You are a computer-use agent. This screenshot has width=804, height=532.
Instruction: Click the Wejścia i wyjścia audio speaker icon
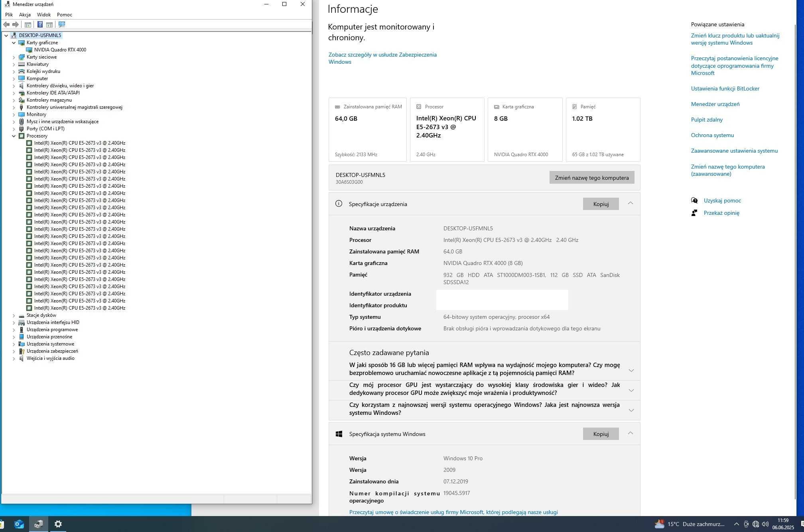pos(22,358)
